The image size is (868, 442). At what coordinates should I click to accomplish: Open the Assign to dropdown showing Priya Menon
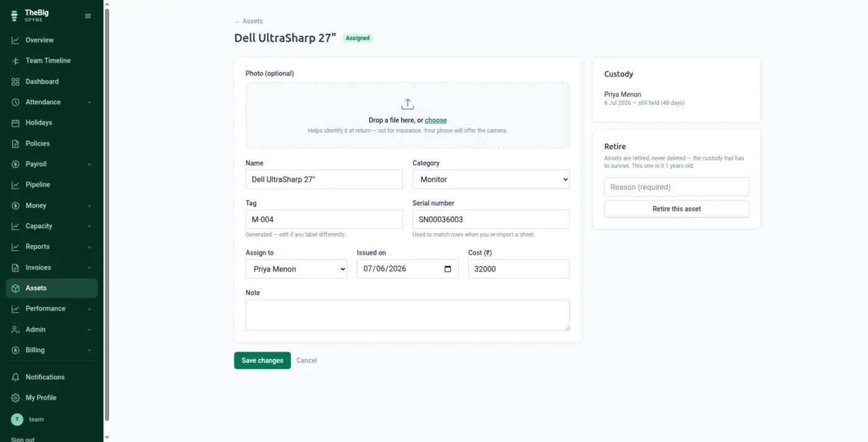point(296,269)
